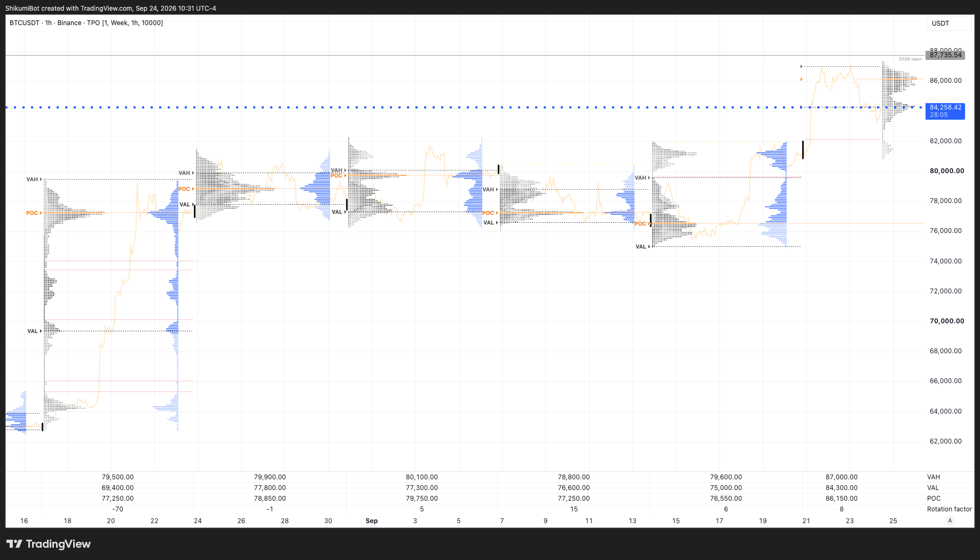Select the 87,735.54 price line label
This screenshot has height=560, width=980.
coord(945,55)
